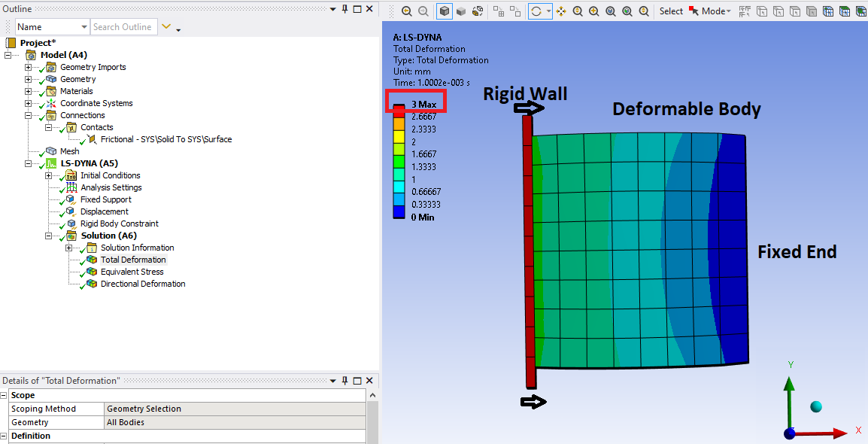The height and width of the screenshot is (444, 868).
Task: Enable Face selection filter
Action: coord(795,11)
